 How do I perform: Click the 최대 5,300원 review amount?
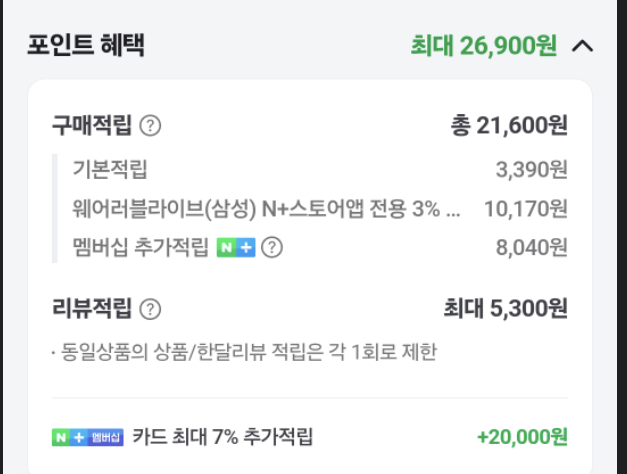[x=506, y=309]
